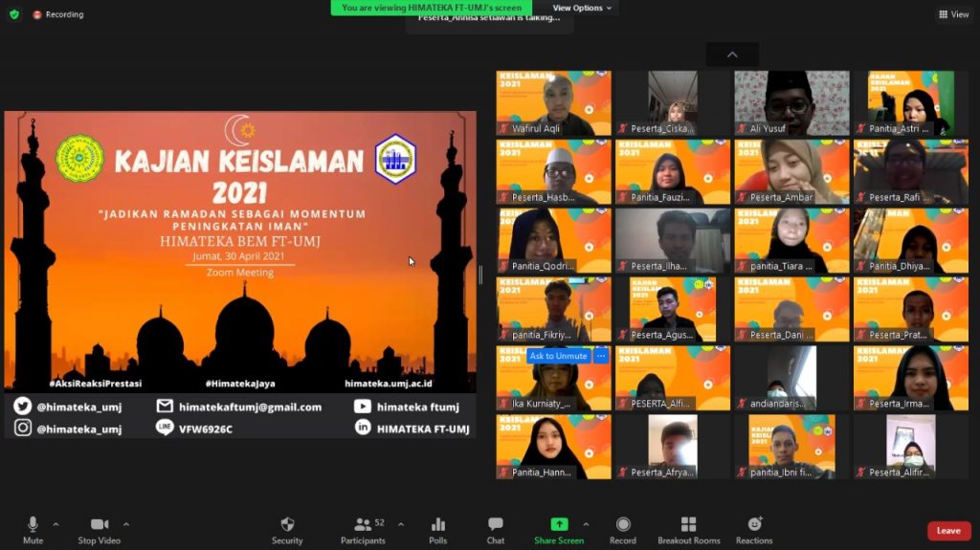Open the Polls icon
The image size is (980, 550).
pyautogui.click(x=438, y=524)
